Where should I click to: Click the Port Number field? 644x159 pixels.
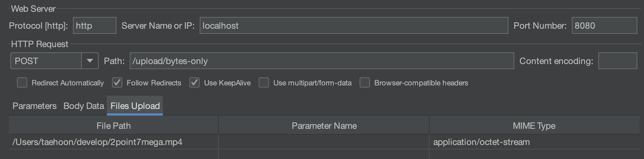click(604, 25)
